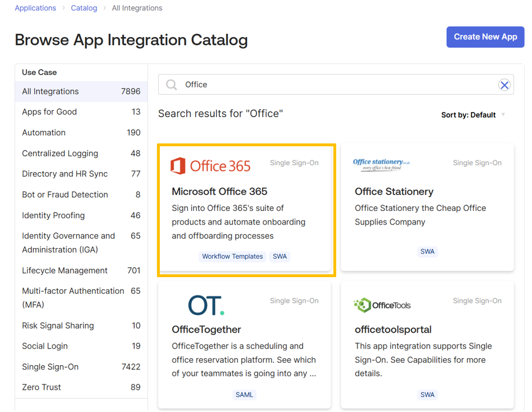Select the Risk Signal Sharing filter
Screen dimensions: 532x412
(81, 325)
